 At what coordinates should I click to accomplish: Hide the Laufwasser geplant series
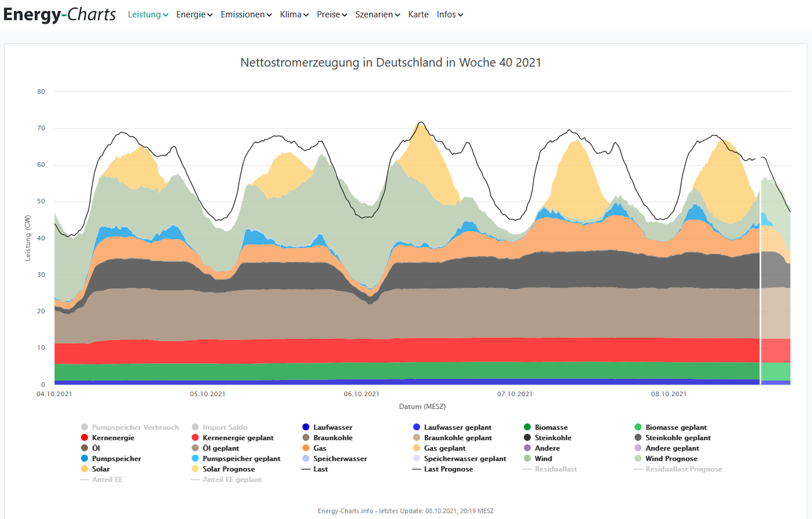[x=452, y=427]
